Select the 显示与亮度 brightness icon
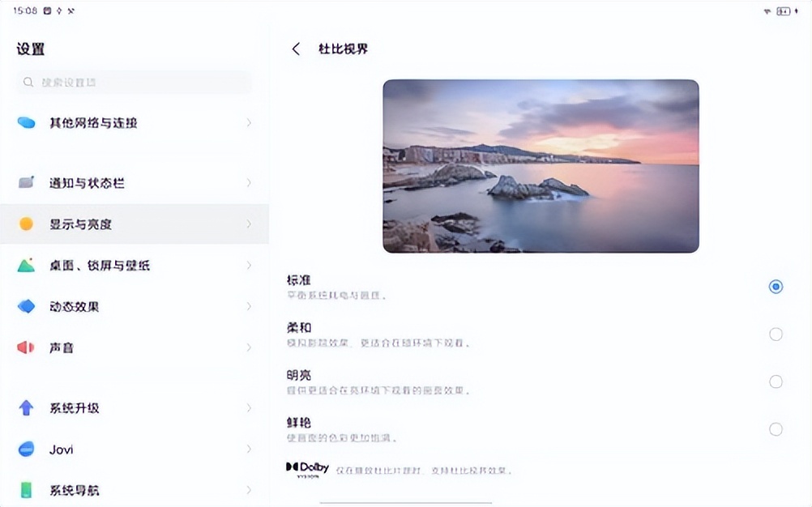This screenshot has height=507, width=812. pos(26,224)
